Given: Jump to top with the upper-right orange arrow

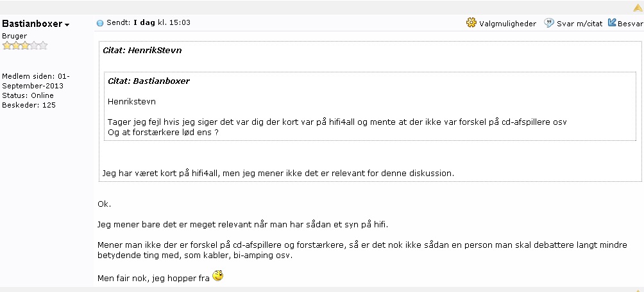Looking at the screenshot, I should [x=638, y=8].
